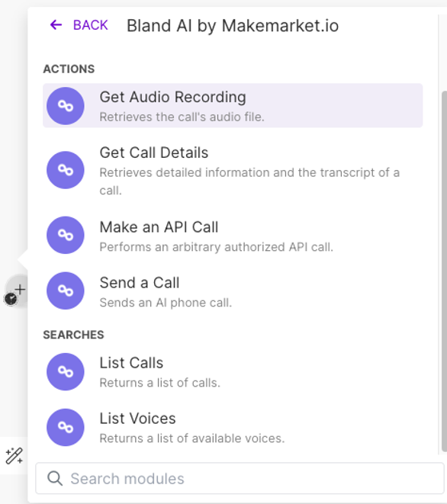Click the List Voices module icon
447x504 pixels.
point(66,427)
